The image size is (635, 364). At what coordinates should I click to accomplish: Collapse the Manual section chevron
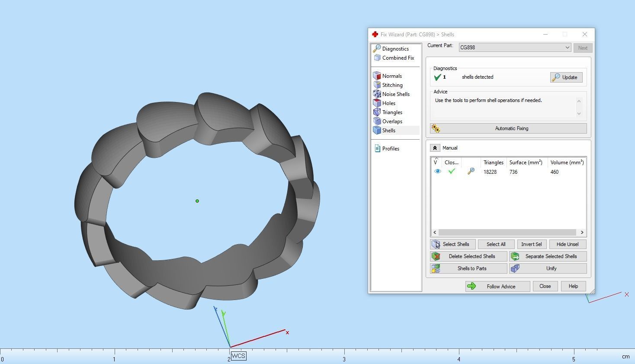click(435, 148)
